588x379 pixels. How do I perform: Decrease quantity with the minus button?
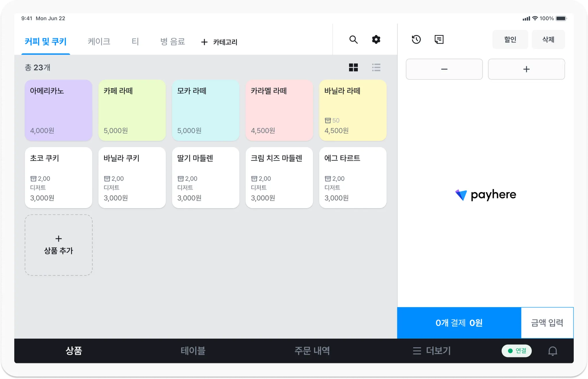point(444,69)
